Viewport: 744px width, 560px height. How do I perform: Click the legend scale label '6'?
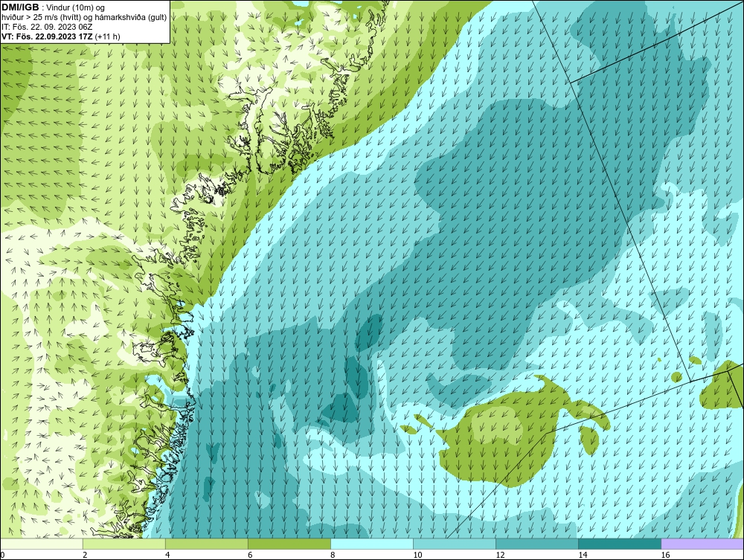250,555
